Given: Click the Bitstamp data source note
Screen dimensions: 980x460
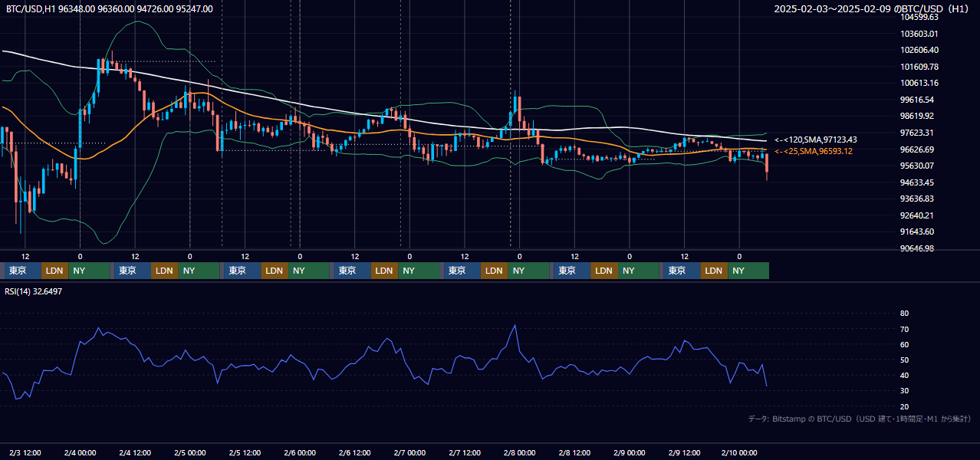Looking at the screenshot, I should click(x=860, y=419).
